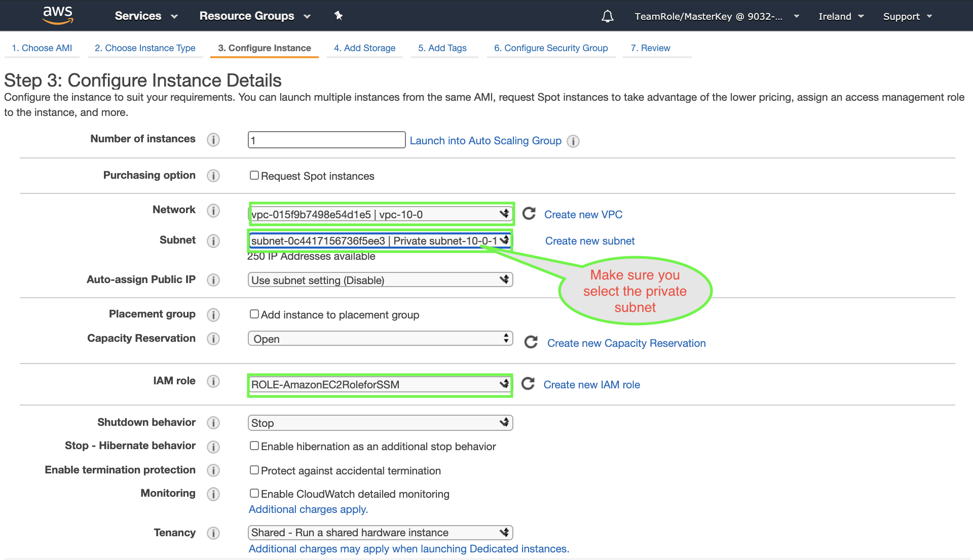Show info for Placement group
Screen dimensions: 973x560
coord(213,314)
